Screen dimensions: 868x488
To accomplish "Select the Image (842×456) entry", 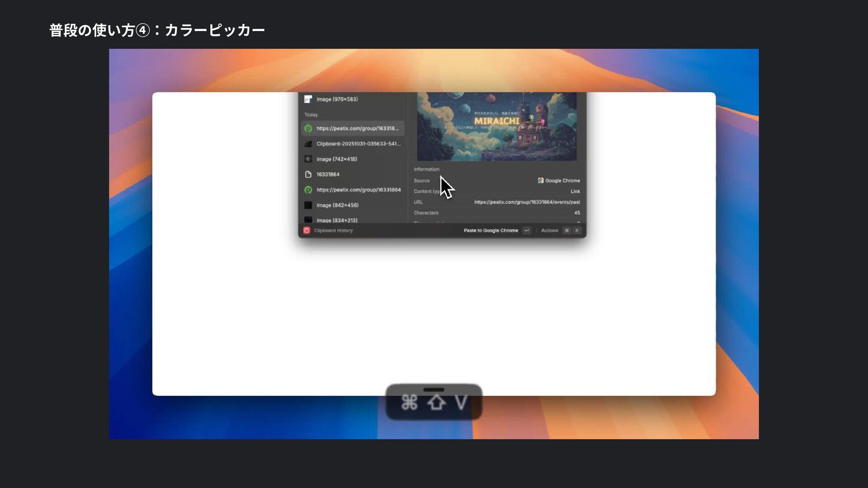I will pos(353,205).
